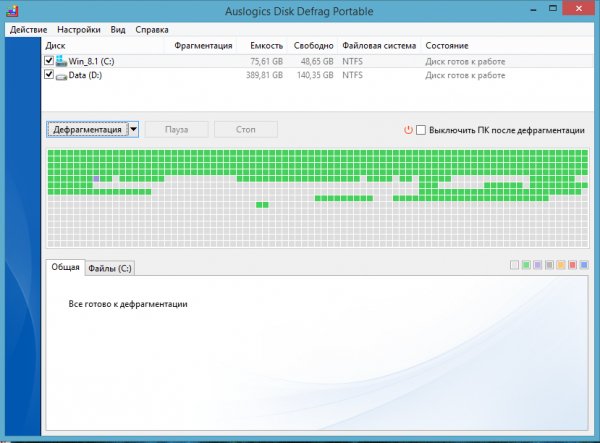Viewport: 600px width, 443px height.
Task: Uncheck the Win_8.1 (C:) disk checkbox
Action: (x=49, y=60)
